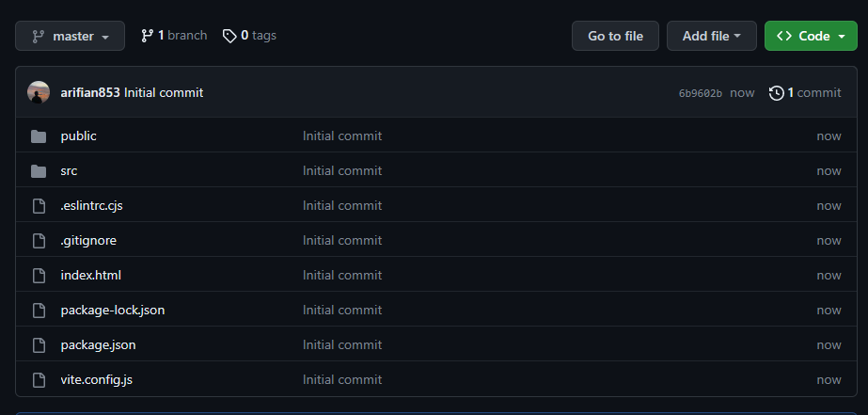
Task: Open the arifian853 profile link
Action: [90, 92]
